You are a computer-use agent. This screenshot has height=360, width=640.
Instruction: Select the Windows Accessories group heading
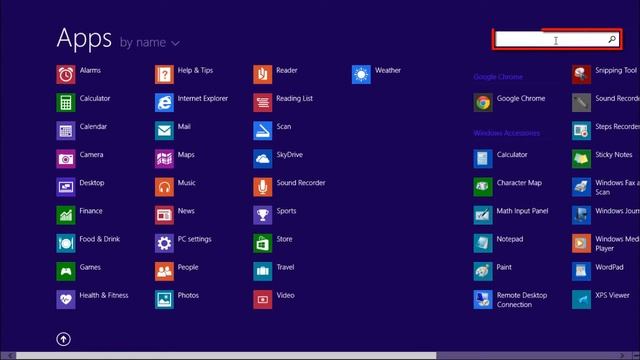(507, 133)
